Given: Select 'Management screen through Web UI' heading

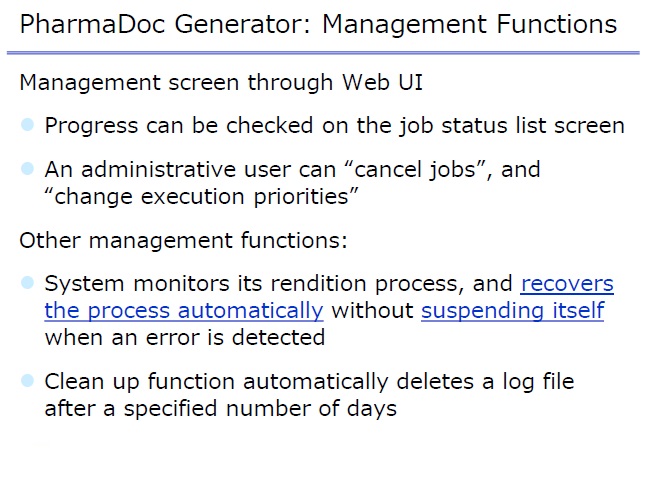Looking at the screenshot, I should (221, 83).
